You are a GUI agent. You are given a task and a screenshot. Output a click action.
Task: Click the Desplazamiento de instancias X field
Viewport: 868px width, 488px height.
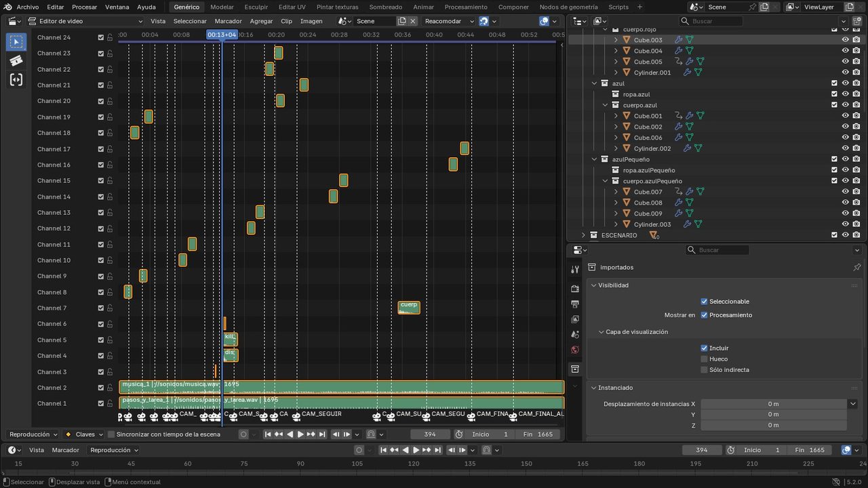pyautogui.click(x=773, y=404)
